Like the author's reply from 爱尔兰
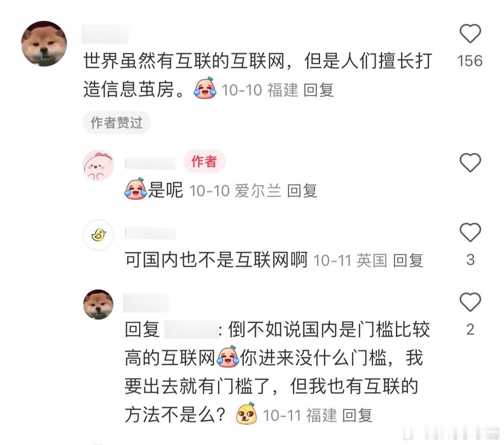The height and width of the screenshot is (445, 504). tap(470, 162)
